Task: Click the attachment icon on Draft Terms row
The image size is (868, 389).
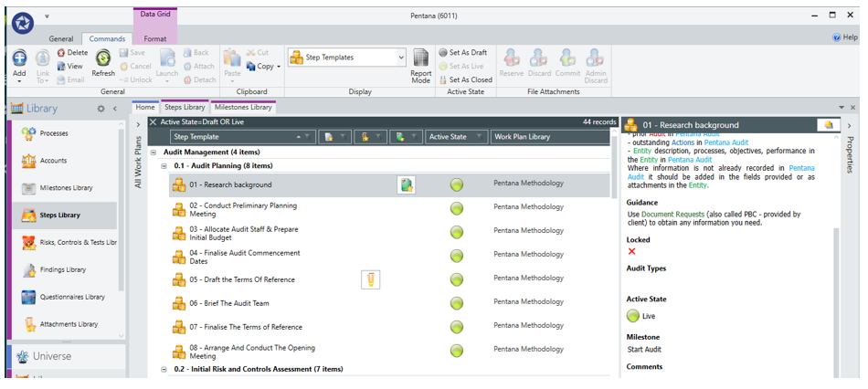Action: pos(370,280)
